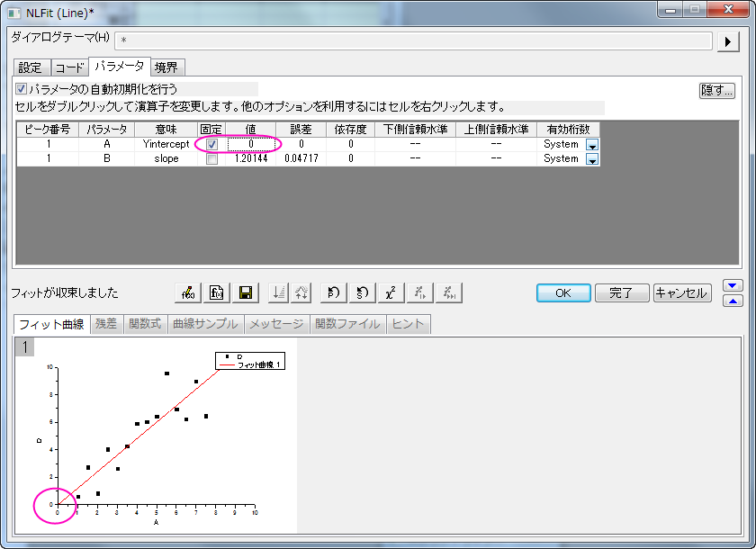
Task: Reset with the S undo icon
Action: [x=363, y=292]
